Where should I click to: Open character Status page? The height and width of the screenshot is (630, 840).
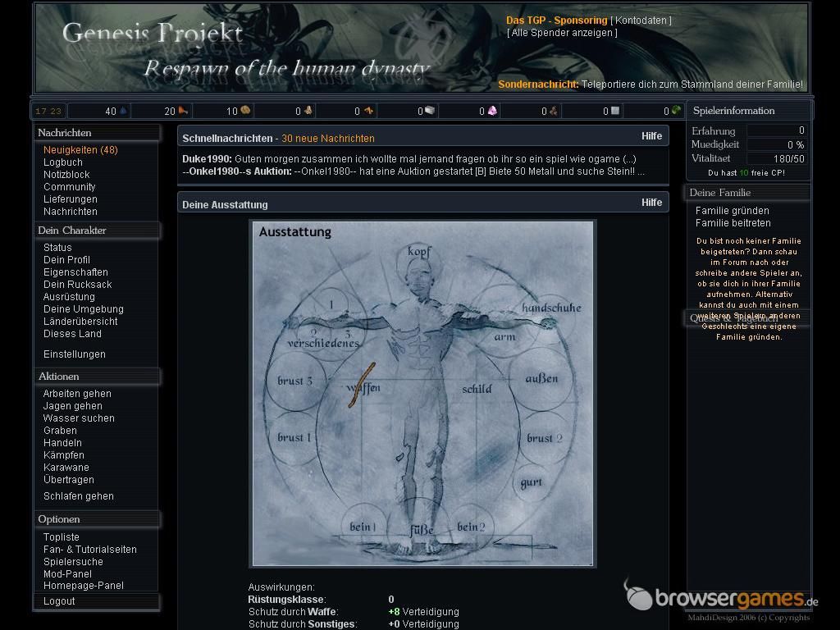57,248
